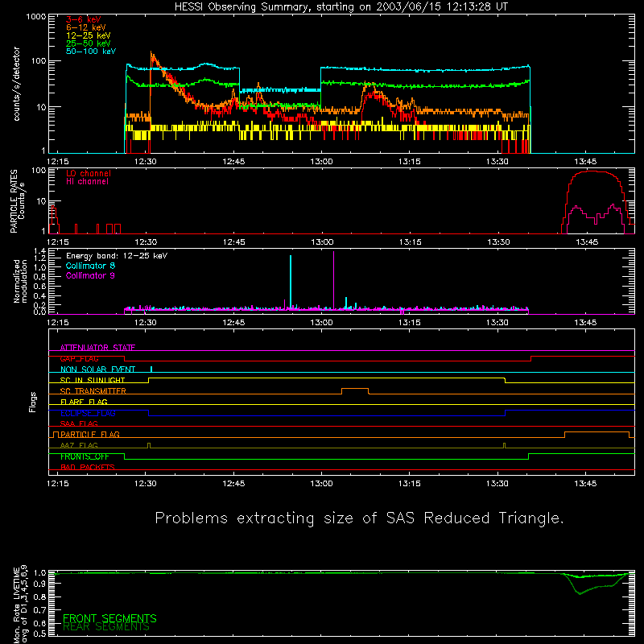Click the 'ATTENUATOR_STATE' flag label
This screenshot has height=644, width=644.
(97, 348)
